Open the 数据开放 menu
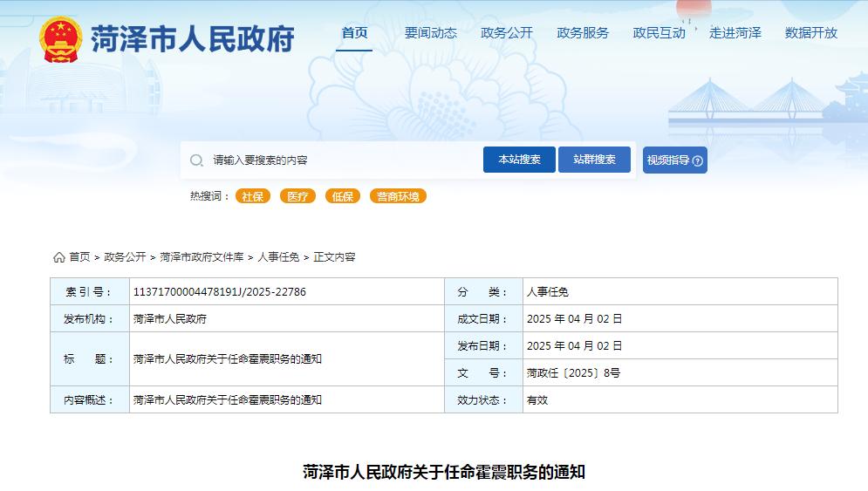This screenshot has width=868, height=491. (811, 33)
